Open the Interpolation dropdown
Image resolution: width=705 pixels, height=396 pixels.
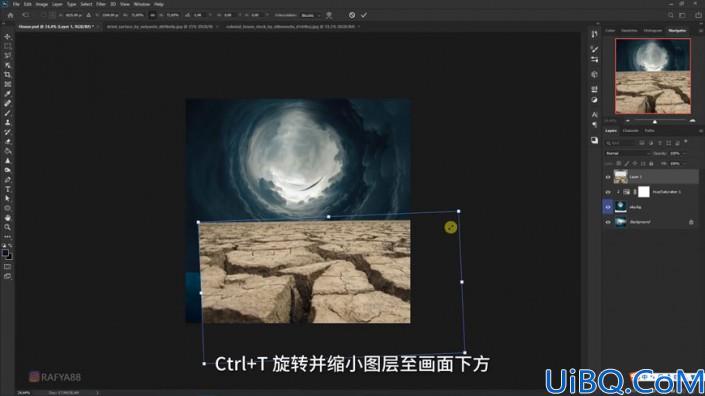click(x=311, y=15)
